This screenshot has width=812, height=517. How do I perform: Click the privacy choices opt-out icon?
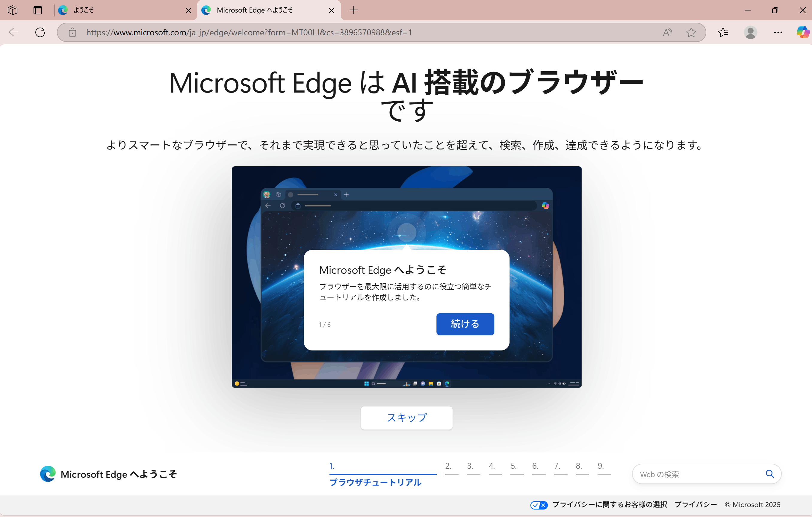tap(539, 505)
